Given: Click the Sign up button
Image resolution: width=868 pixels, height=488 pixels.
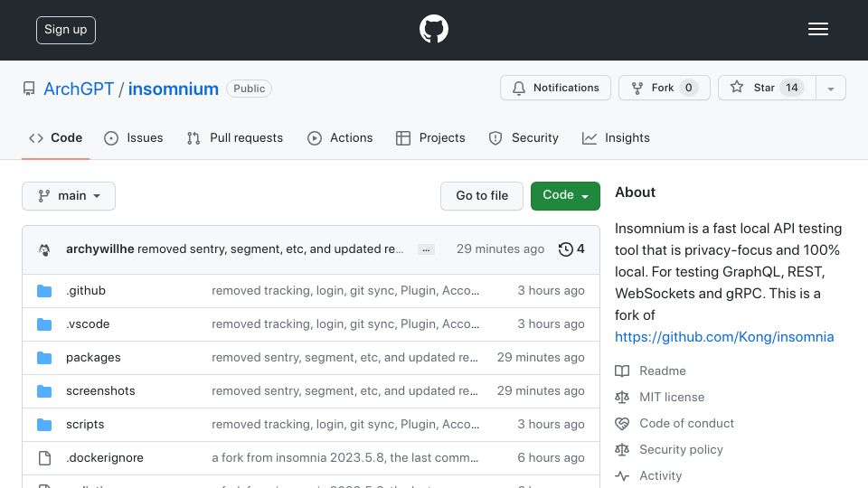Looking at the screenshot, I should [x=66, y=30].
